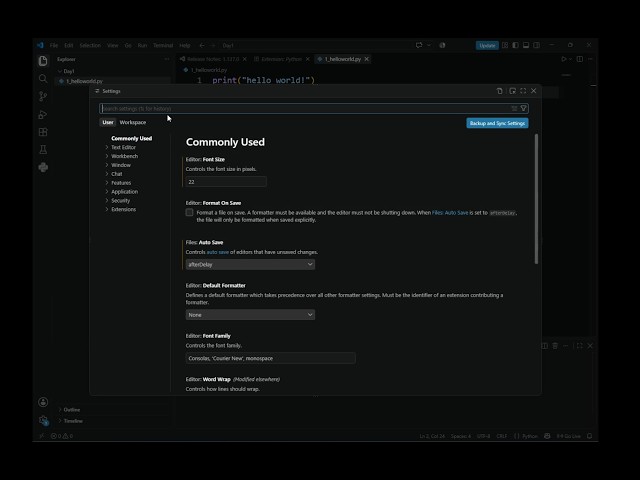Open the Auto Save afterDelay dropdown
640x480 pixels.
250,264
